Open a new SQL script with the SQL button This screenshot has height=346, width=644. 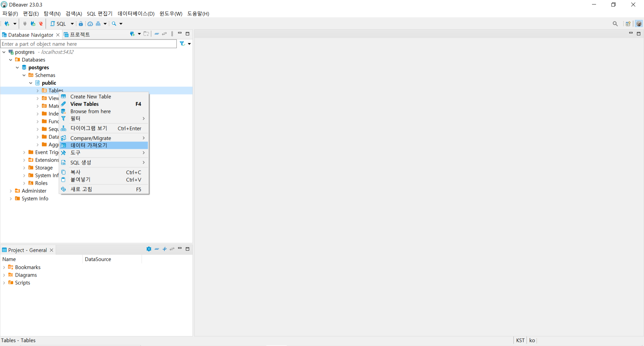click(x=58, y=24)
